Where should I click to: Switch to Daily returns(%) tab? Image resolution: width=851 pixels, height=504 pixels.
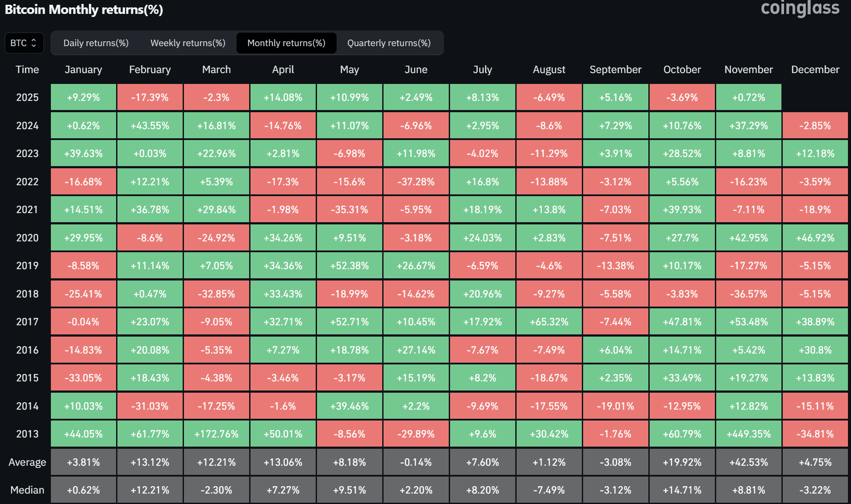96,43
